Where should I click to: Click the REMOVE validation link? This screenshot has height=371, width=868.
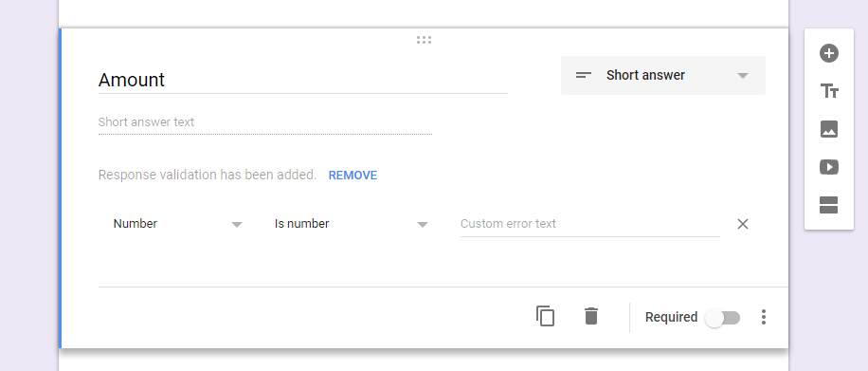353,176
